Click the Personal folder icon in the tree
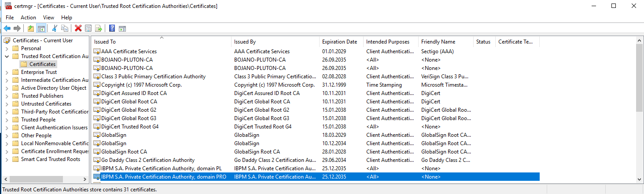Image resolution: width=644 pixels, height=194 pixels. [x=15, y=48]
